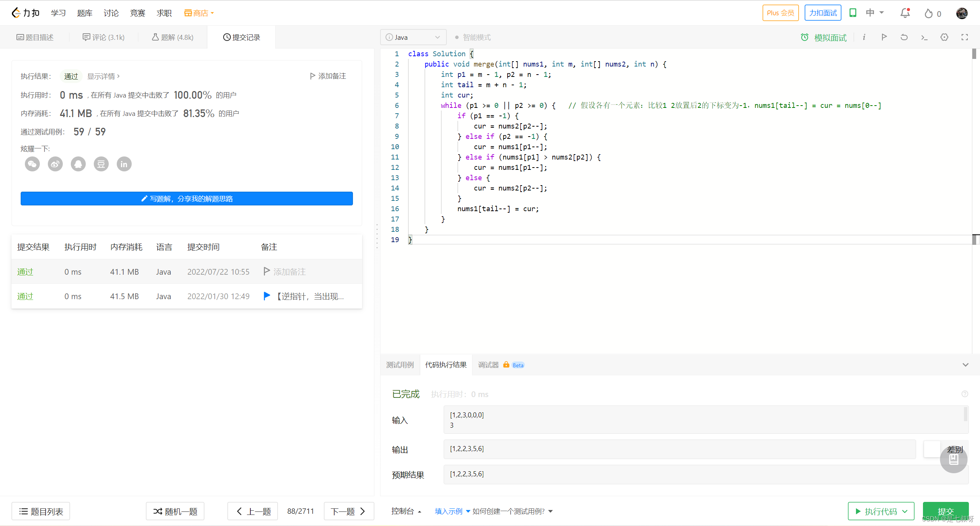Share result via LinkedIn icon
This screenshot has width=980, height=526.
click(x=124, y=164)
